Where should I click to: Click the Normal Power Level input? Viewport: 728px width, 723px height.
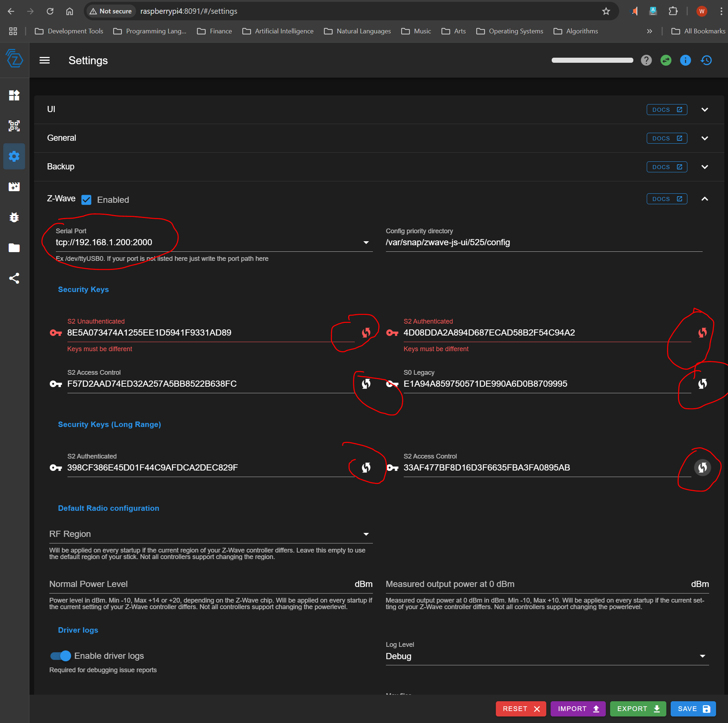click(x=211, y=584)
